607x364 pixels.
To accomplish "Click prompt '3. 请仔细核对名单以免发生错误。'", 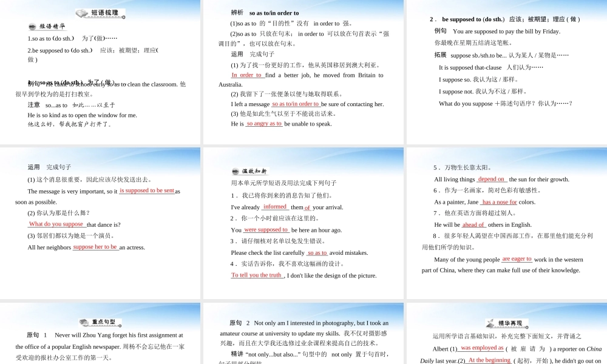I will 278,241.
